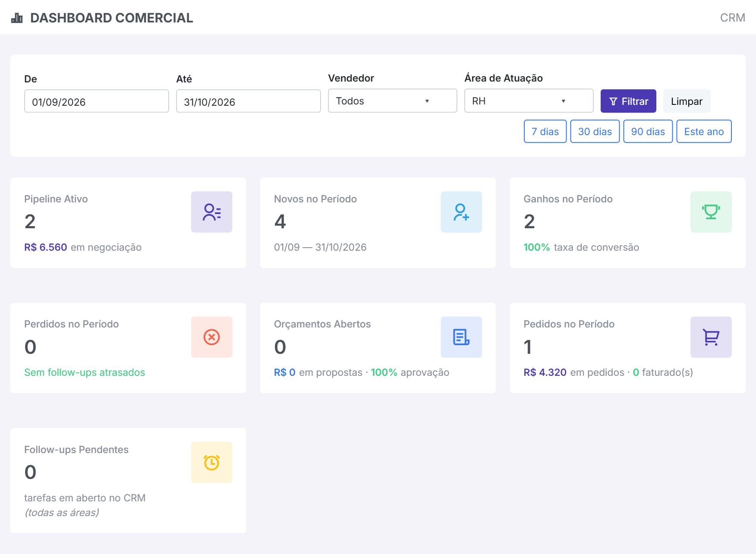
Task: Click the Orçamentos Abertos card title
Action: pos(322,324)
